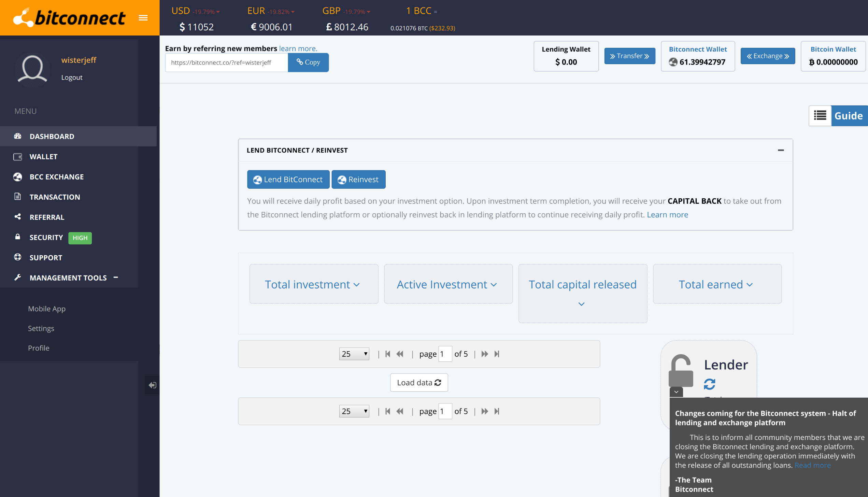The width and height of the screenshot is (868, 497).
Task: Collapse the sidebar with the arrow icon
Action: (x=153, y=385)
